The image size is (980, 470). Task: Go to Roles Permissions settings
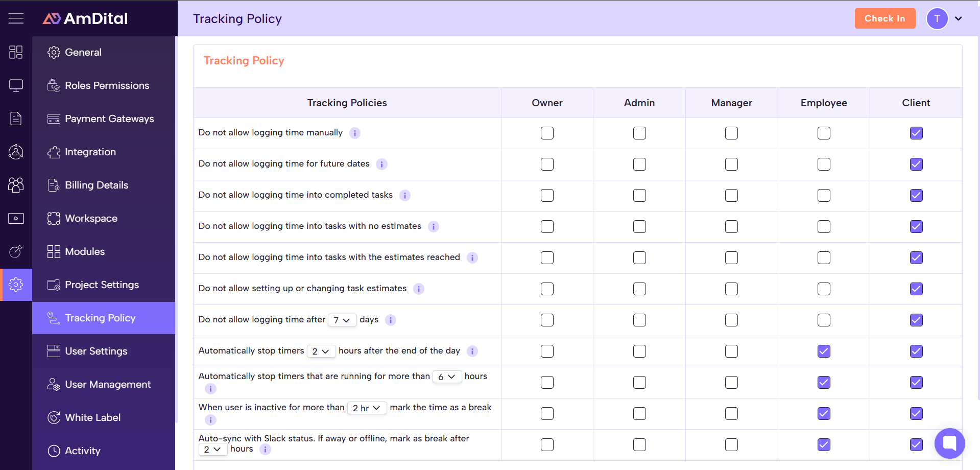point(107,85)
